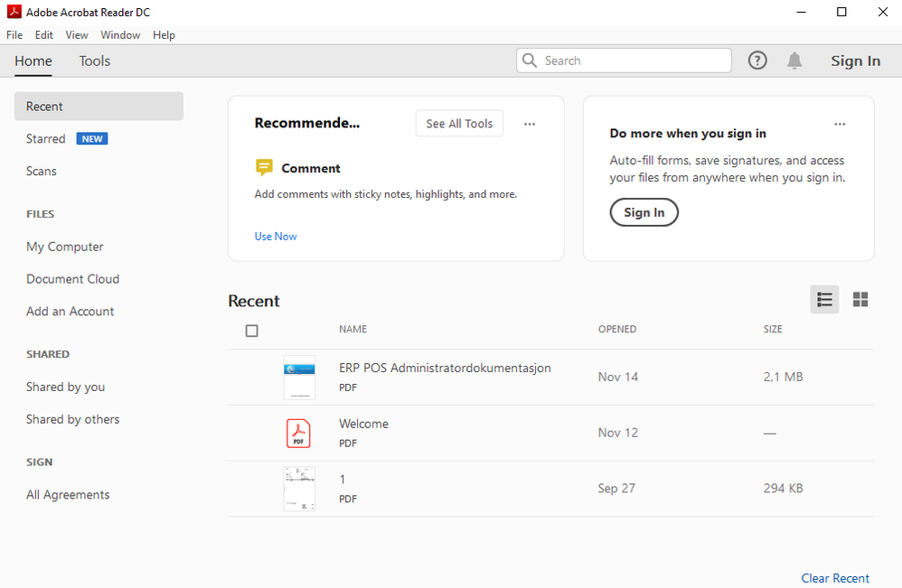Open notifications bell icon

(794, 61)
